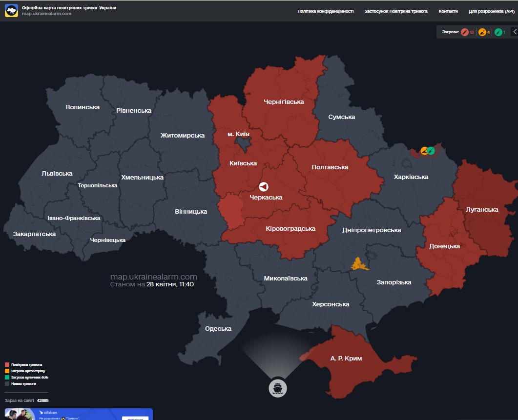518x420 pixels.
Task: Open Для розробників (API) link
Action: click(x=491, y=11)
